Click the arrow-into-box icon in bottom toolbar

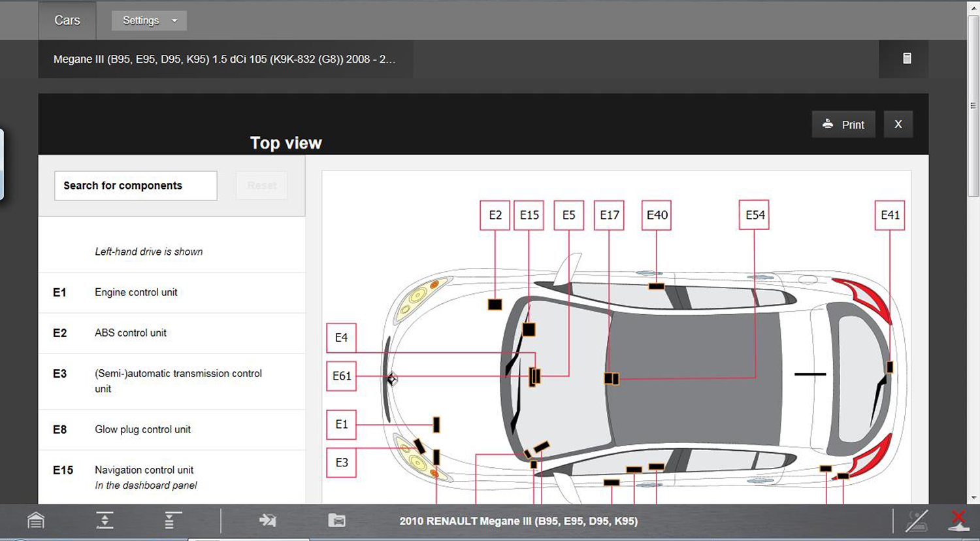267,521
